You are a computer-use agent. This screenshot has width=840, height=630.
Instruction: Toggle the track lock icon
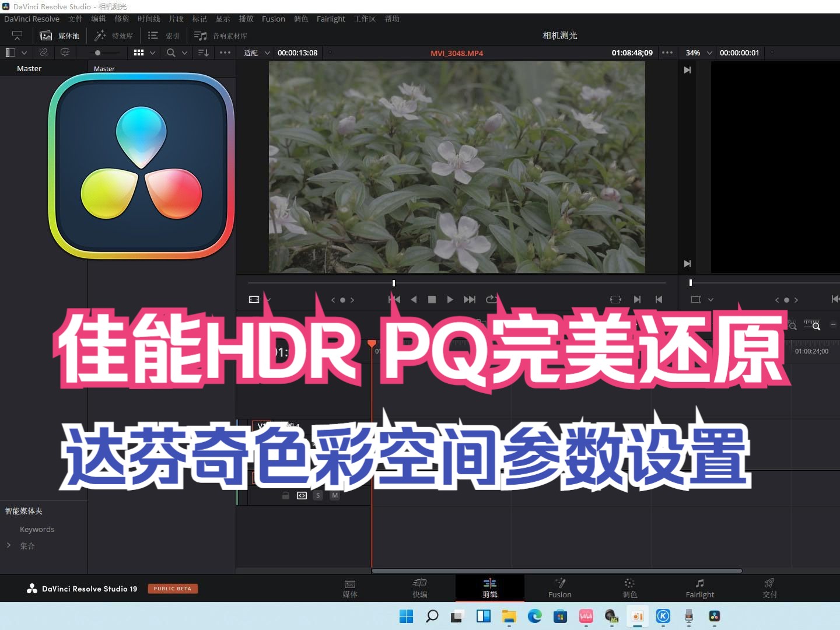click(x=285, y=495)
